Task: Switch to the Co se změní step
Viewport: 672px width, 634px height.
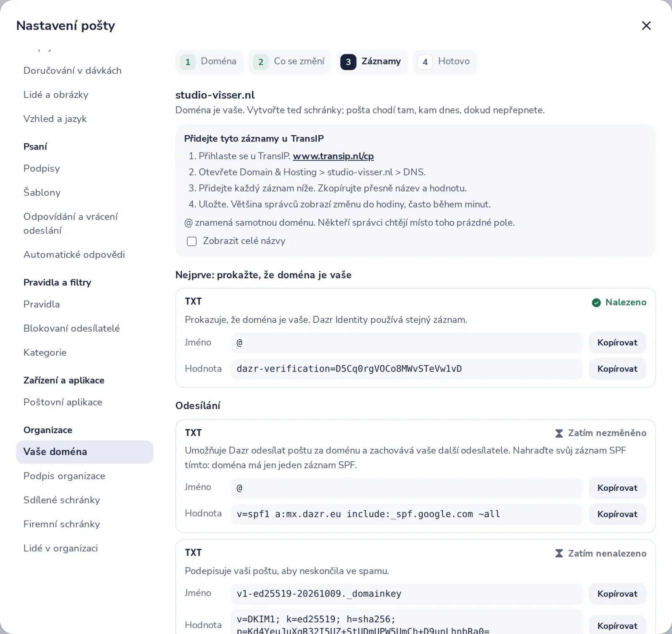Action: (x=290, y=62)
